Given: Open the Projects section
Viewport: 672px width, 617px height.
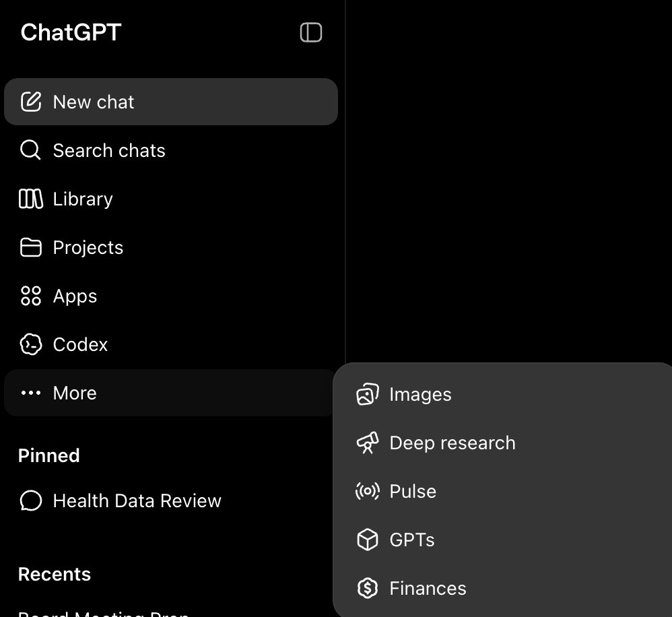Looking at the screenshot, I should pos(171,247).
